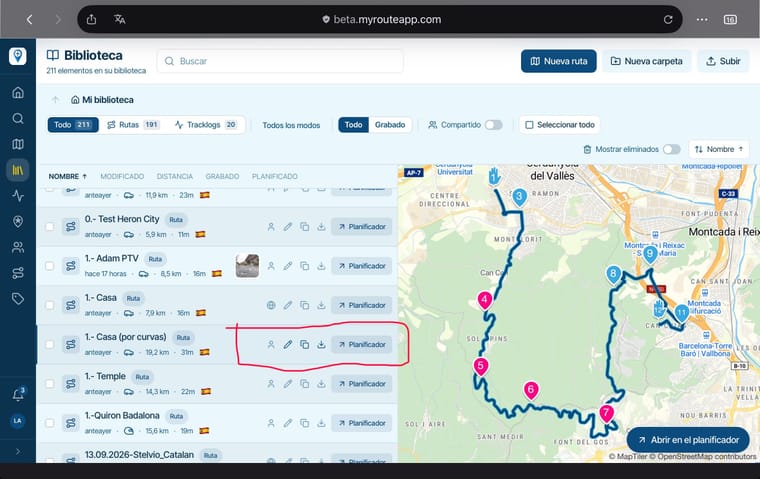The height and width of the screenshot is (479, 760).
Task: Click the Subir upload button
Action: click(x=723, y=61)
